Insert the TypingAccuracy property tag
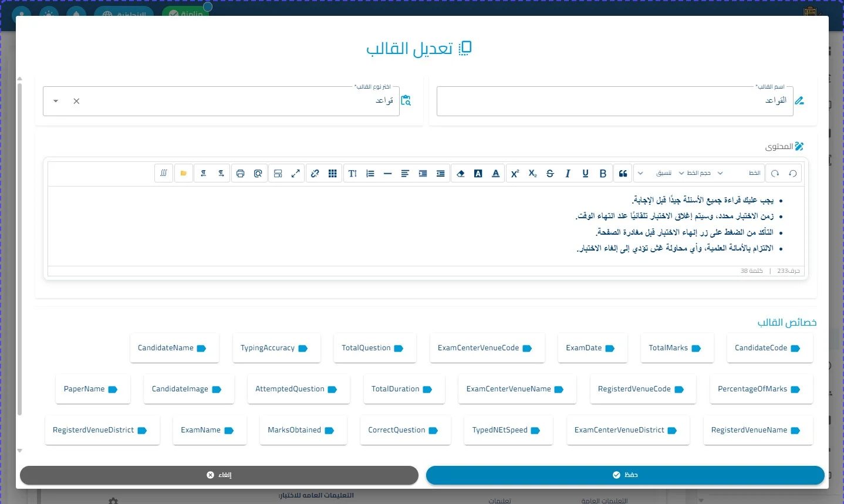The width and height of the screenshot is (844, 504). click(x=276, y=348)
